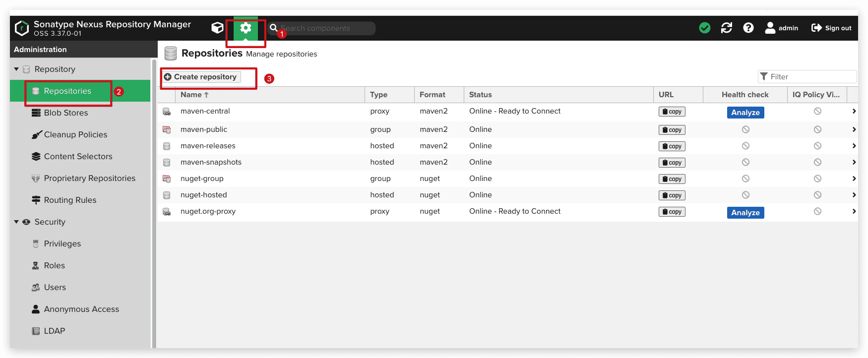The width and height of the screenshot is (868, 358).
Task: Click the admin user account icon
Action: tap(770, 28)
